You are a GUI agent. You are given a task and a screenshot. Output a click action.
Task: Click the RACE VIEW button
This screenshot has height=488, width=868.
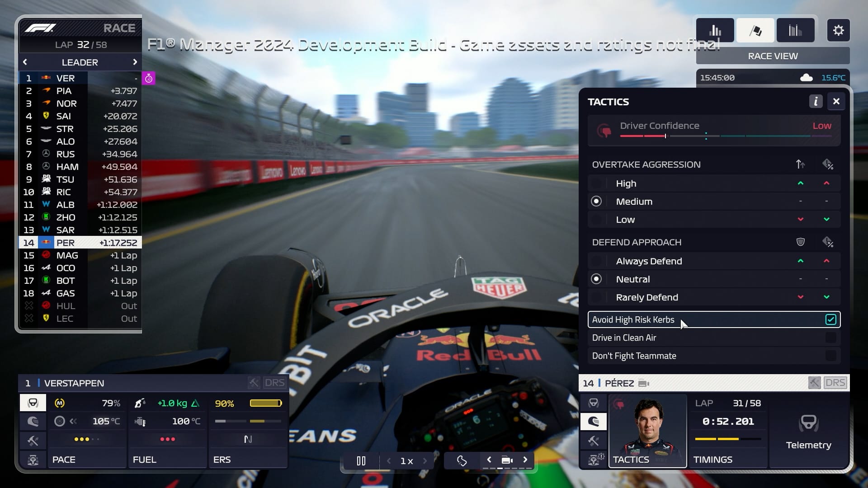pyautogui.click(x=773, y=56)
